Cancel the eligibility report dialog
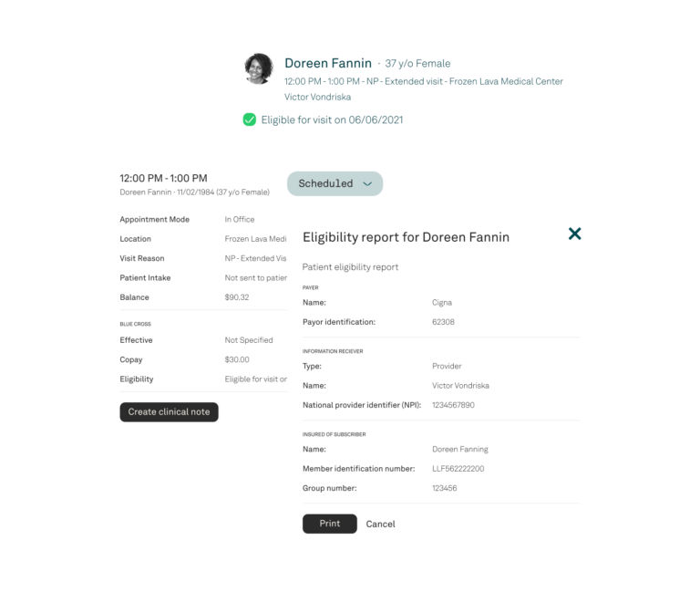 pyautogui.click(x=380, y=524)
